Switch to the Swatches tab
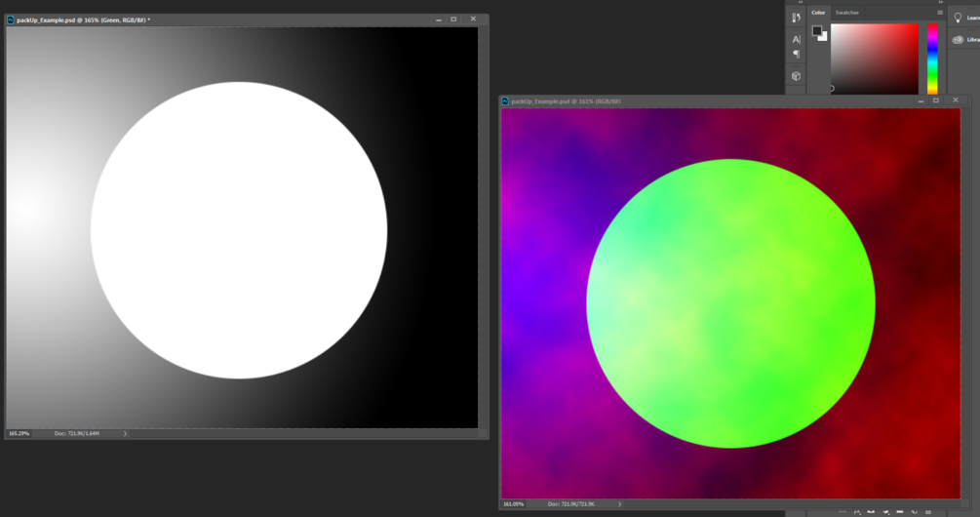 pos(846,13)
